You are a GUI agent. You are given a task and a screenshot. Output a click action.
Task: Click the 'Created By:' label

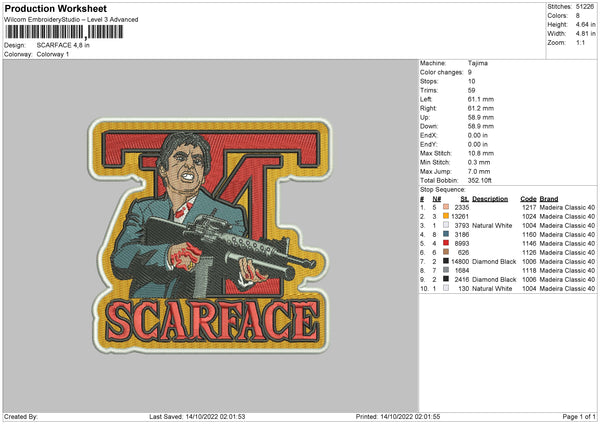click(x=21, y=417)
